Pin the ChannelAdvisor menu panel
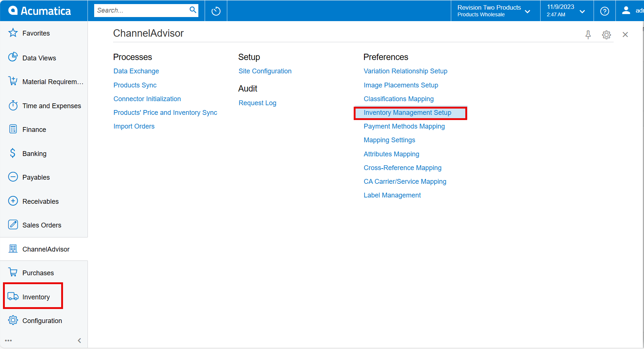 (x=588, y=35)
